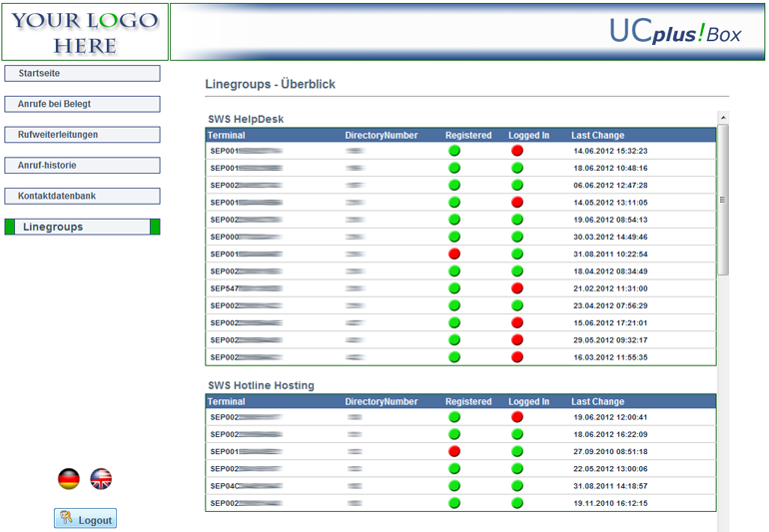Image resolution: width=769 pixels, height=532 pixels.
Task: Click red Registered icon for 31.08.2011 10:22:54
Action: point(454,254)
